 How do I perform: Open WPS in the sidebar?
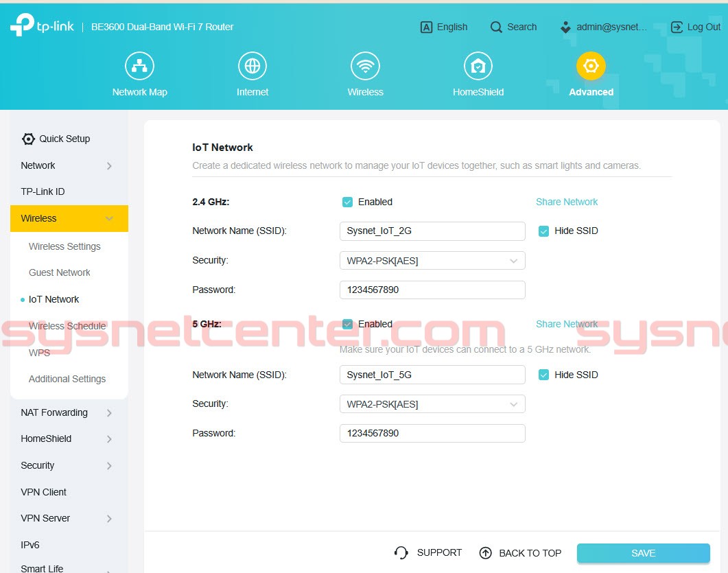click(x=40, y=353)
